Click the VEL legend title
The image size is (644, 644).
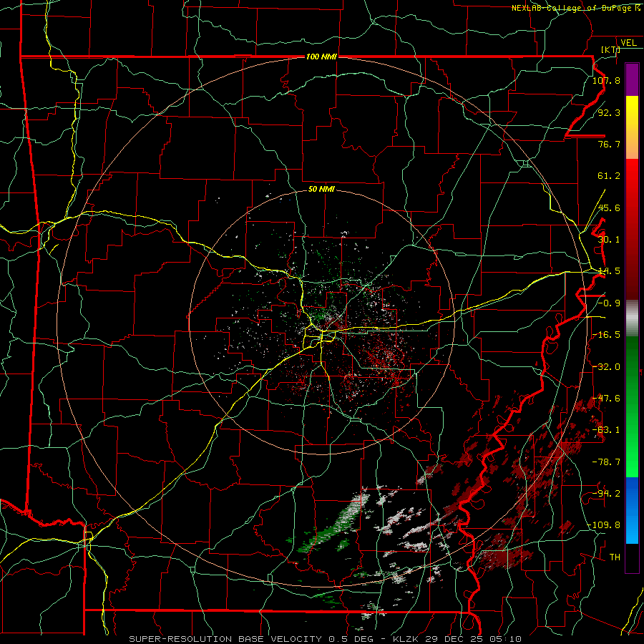pyautogui.click(x=628, y=43)
